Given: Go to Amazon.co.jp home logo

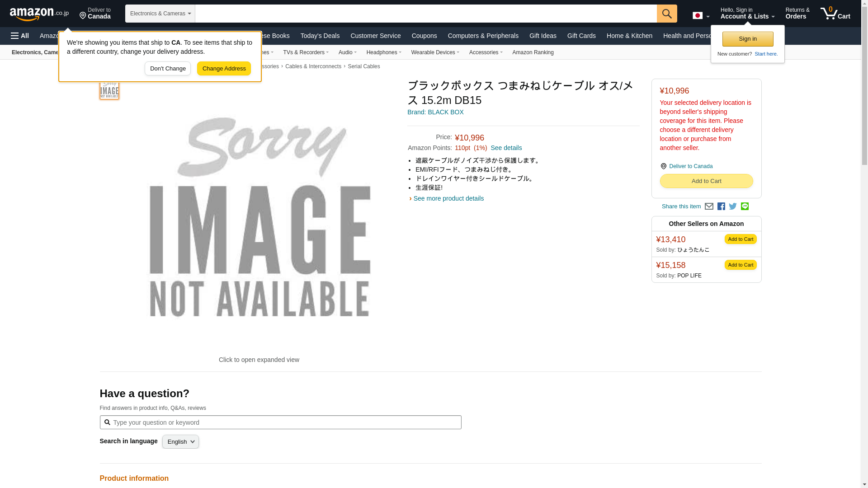Looking at the screenshot, I should 39,14.
